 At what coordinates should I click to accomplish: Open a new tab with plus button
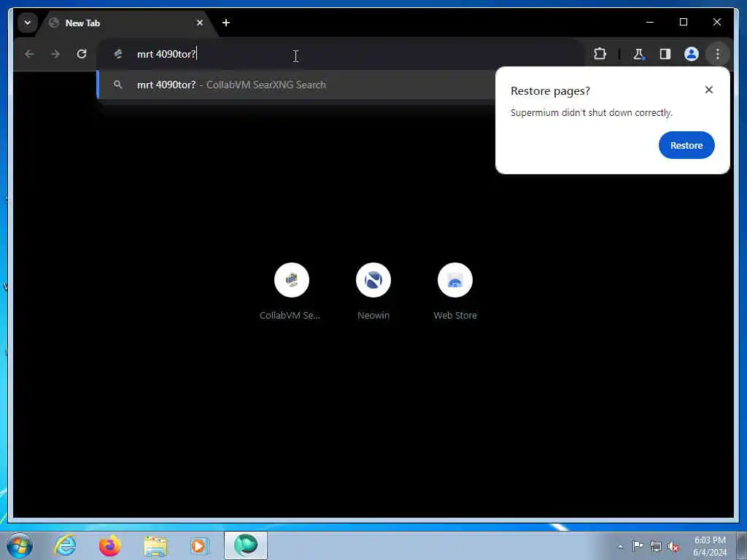226,23
